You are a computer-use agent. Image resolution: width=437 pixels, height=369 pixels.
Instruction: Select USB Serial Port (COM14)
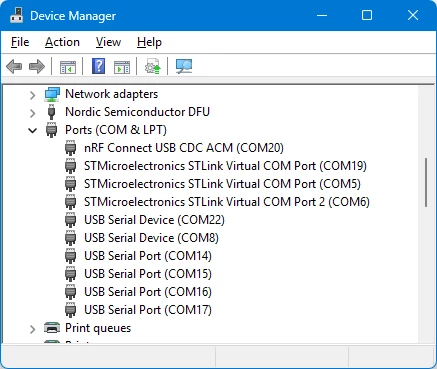click(148, 256)
